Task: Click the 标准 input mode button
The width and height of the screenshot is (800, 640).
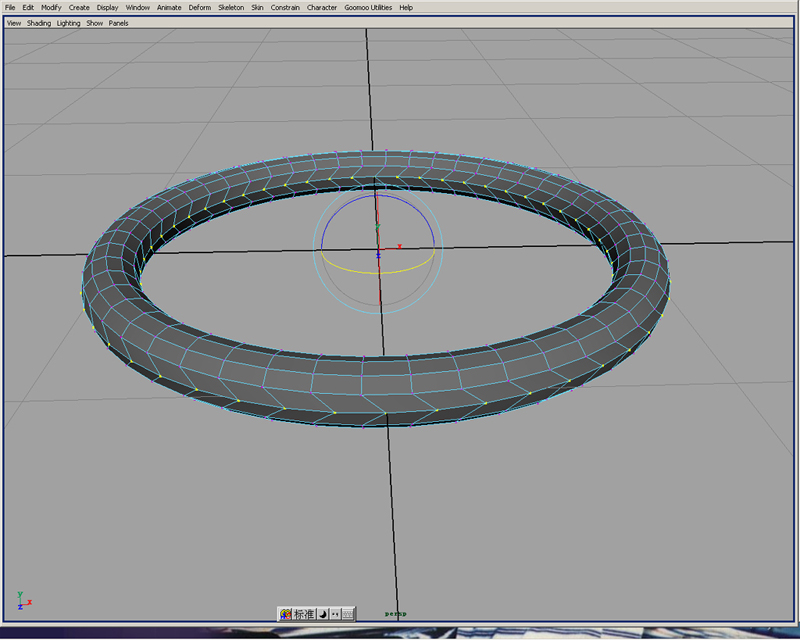Action: tap(304, 614)
